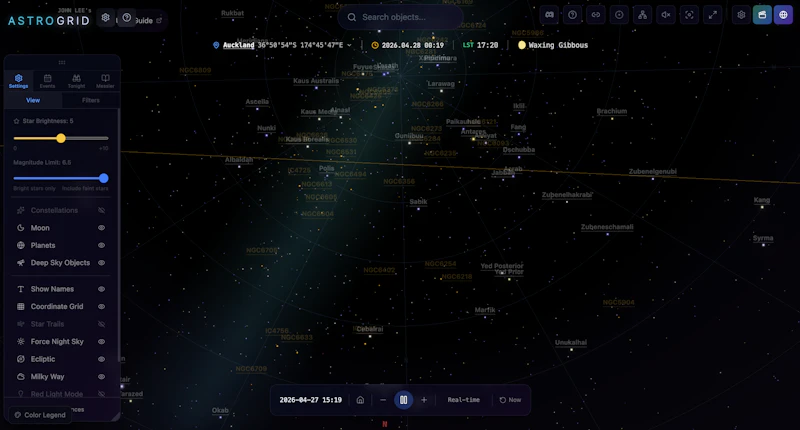The image size is (800, 430).
Task: Click the Auckland location name
Action: click(x=238, y=45)
